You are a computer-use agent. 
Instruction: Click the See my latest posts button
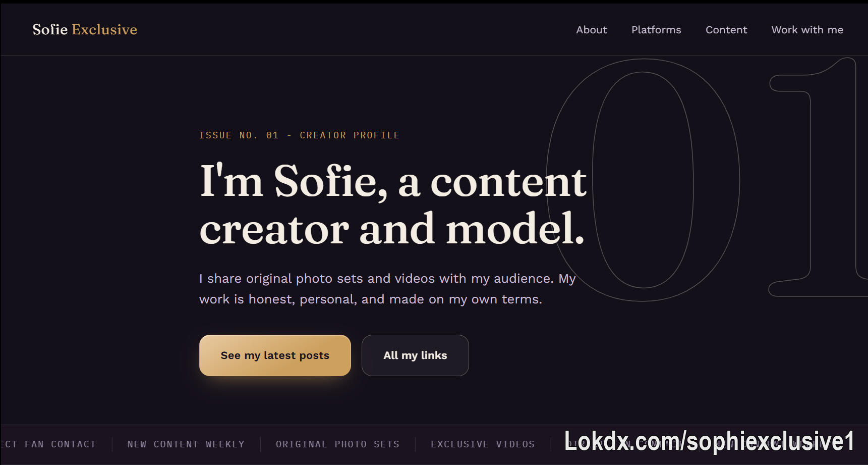click(275, 355)
